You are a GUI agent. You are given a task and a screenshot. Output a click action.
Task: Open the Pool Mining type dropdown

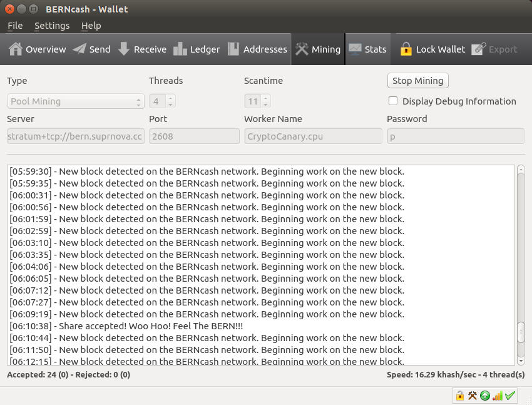coord(76,101)
